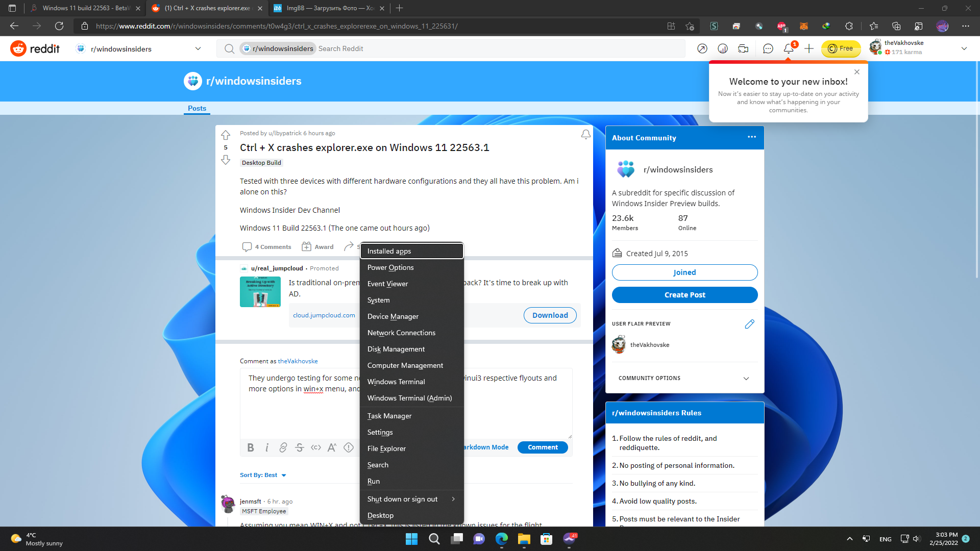Screen dimensions: 980x551
Task: Give an Award to the post
Action: pos(317,247)
